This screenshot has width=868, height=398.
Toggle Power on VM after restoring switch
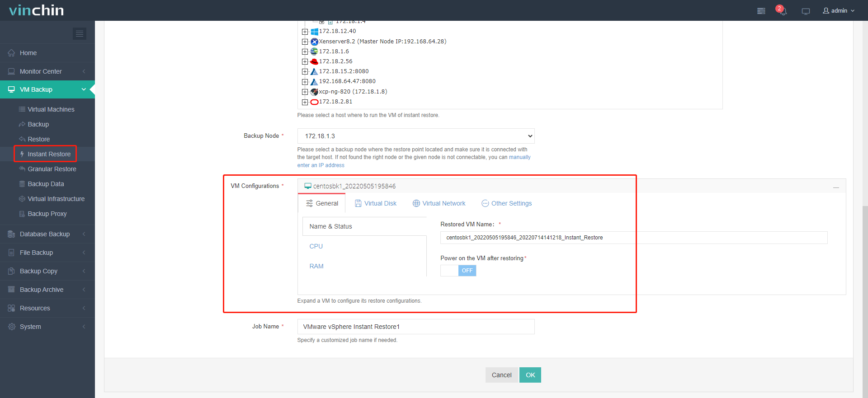458,271
